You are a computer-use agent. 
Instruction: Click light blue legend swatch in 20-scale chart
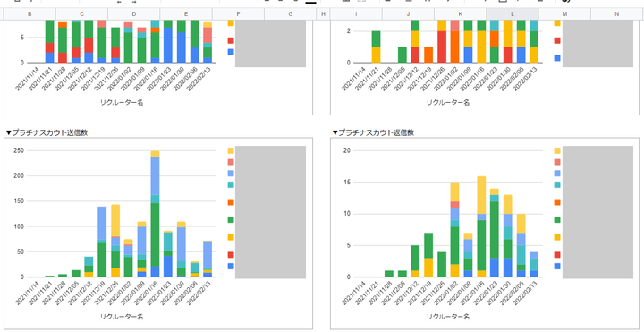[x=557, y=174]
